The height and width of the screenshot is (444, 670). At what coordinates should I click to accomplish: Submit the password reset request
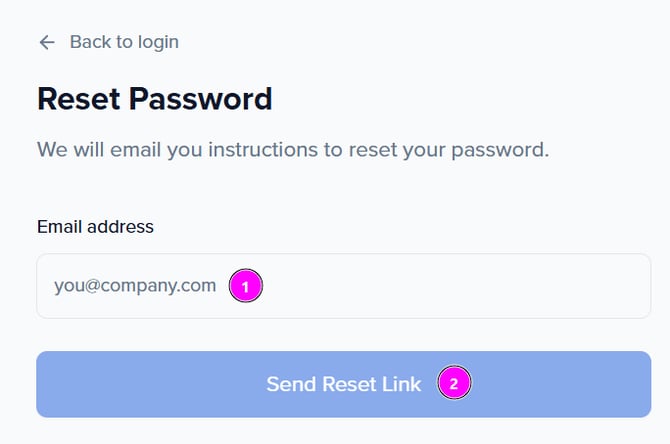point(343,384)
